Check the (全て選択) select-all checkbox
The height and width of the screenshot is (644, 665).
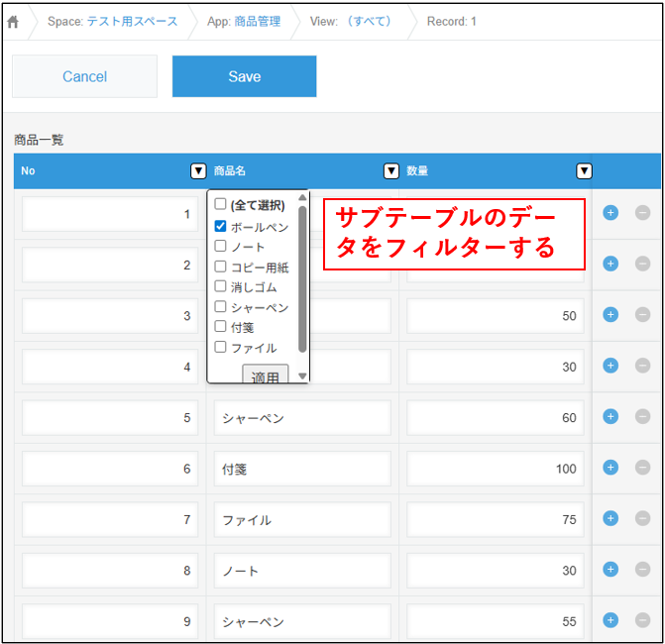click(x=221, y=205)
